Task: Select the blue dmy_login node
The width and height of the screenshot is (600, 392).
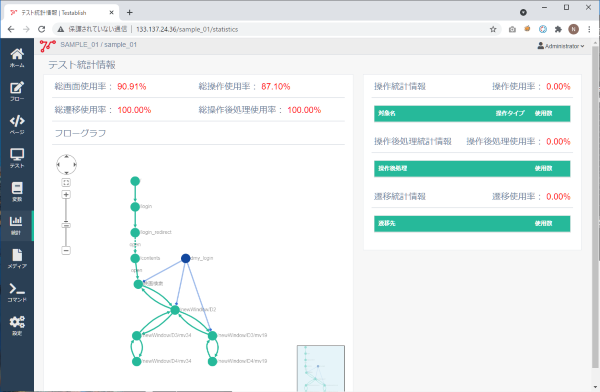Action: (x=186, y=258)
